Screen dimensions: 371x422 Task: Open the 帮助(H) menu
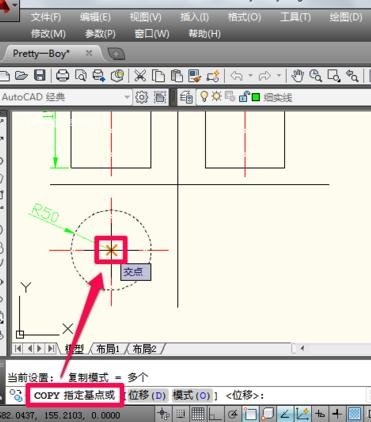205,34
